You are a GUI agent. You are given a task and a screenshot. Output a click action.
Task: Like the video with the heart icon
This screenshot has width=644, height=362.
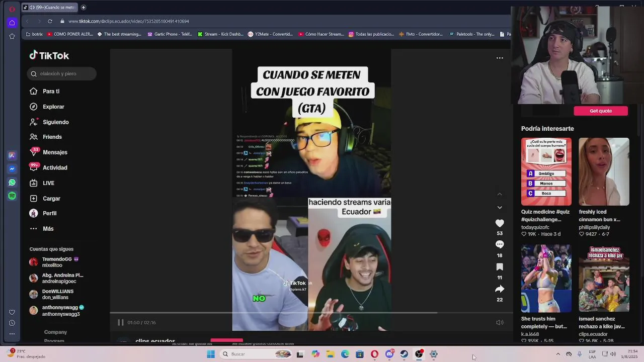pyautogui.click(x=500, y=223)
